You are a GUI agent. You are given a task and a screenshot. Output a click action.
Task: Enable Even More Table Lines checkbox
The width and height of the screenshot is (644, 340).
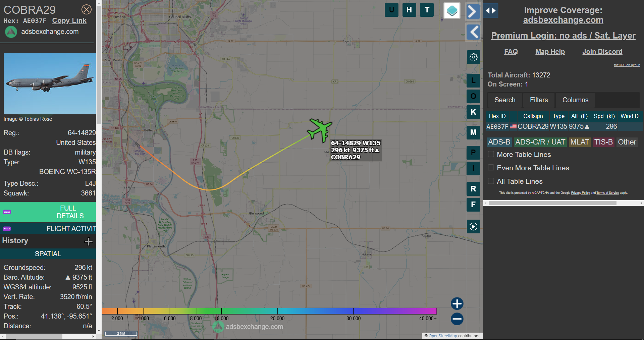[x=491, y=168]
